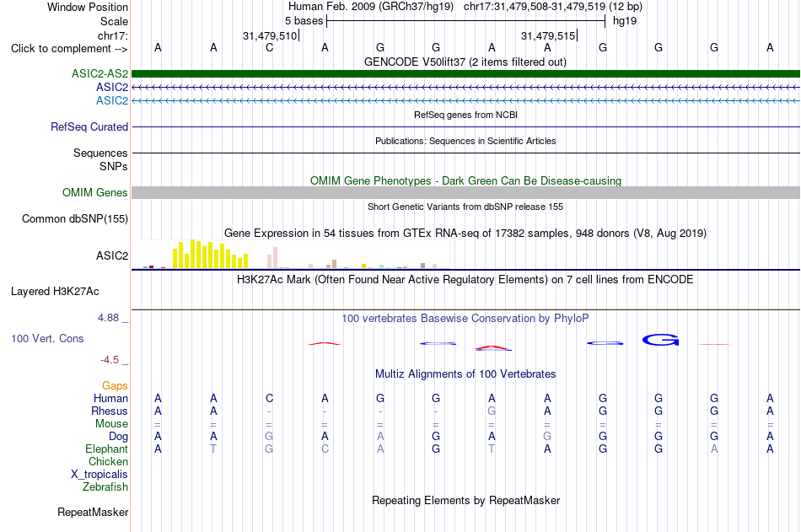
Task: Click the 4.88 conservation scale value
Action: (x=108, y=318)
